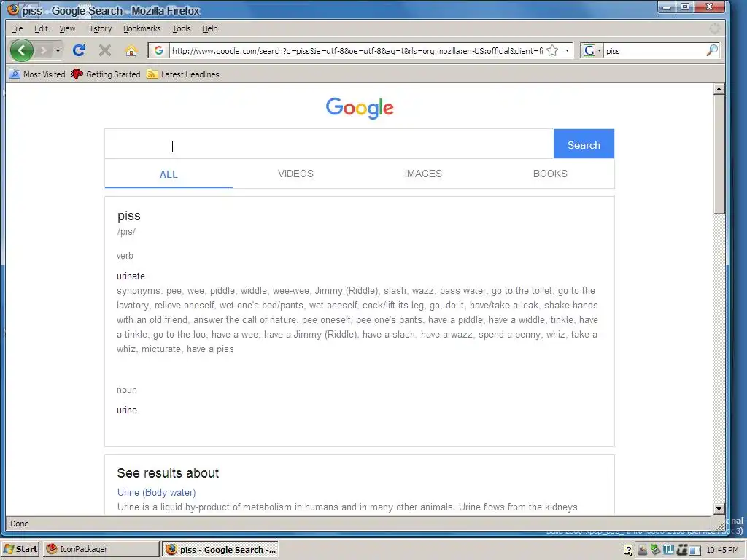Switch to the IMAGES tab
Screen dimensions: 747x560
[x=423, y=174]
